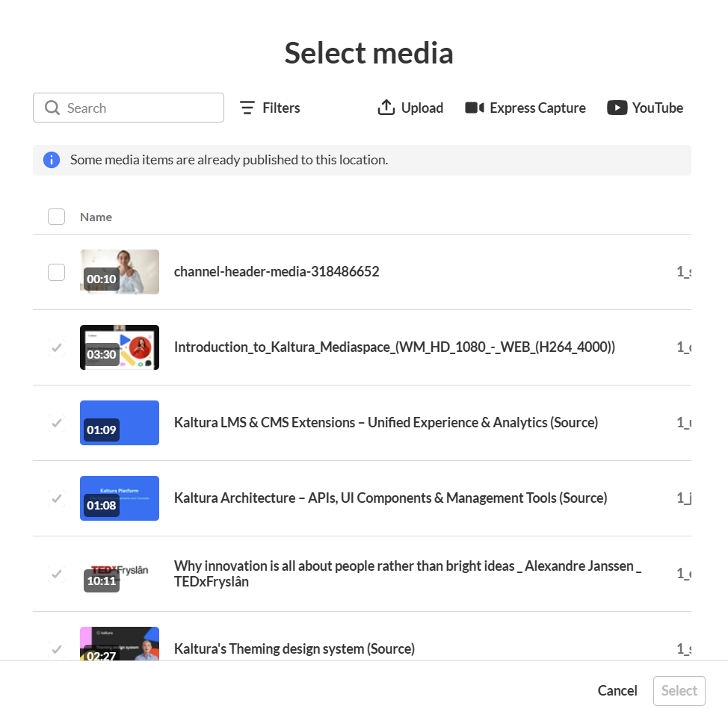
Task: Click checkmark for Kaltura Architecture row
Action: [57, 498]
